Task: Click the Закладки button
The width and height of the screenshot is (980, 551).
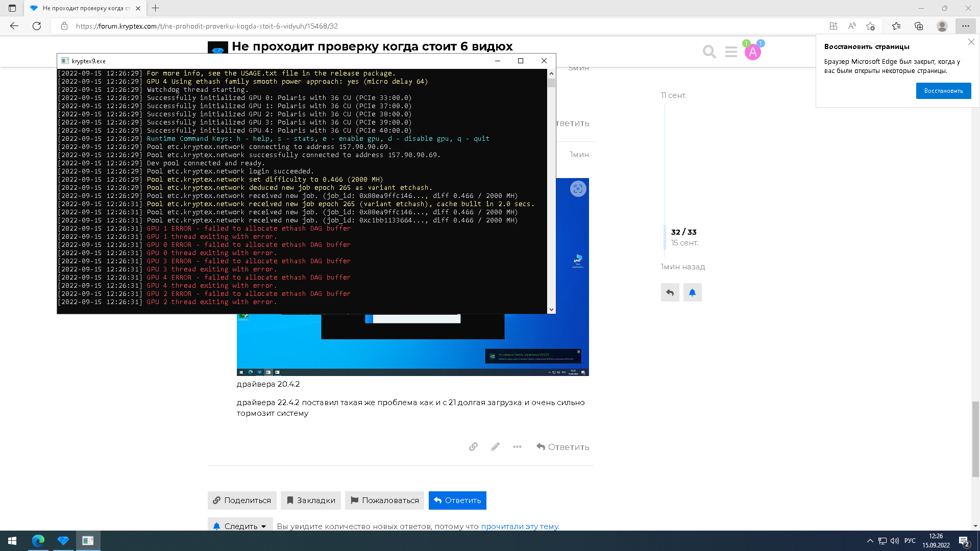Action: tap(311, 500)
